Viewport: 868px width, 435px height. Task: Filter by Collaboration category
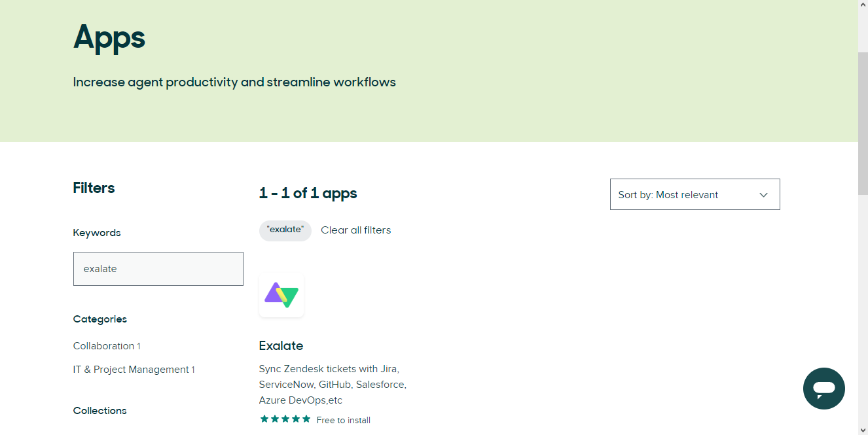[107, 346]
